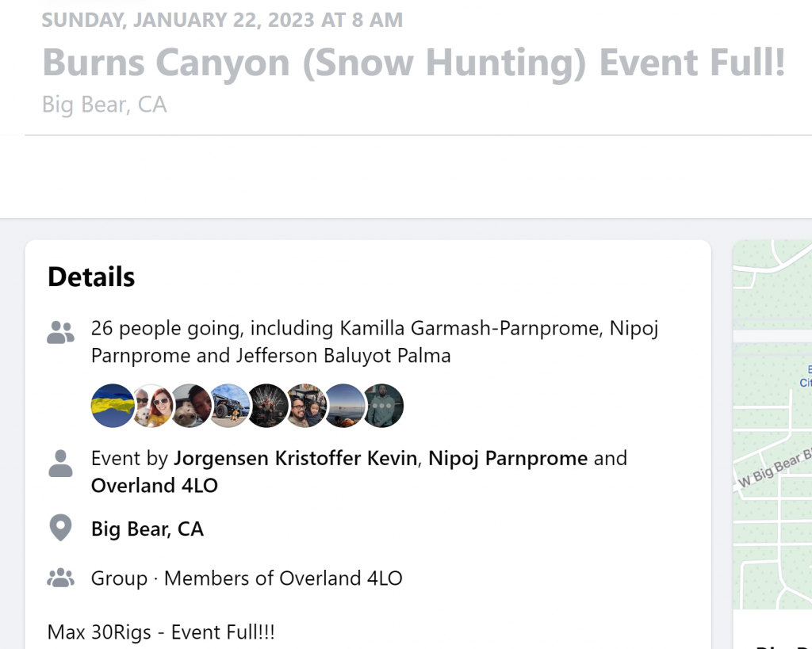Image resolution: width=812 pixels, height=649 pixels.
Task: Click the Burns Canyon event title
Action: tap(413, 63)
